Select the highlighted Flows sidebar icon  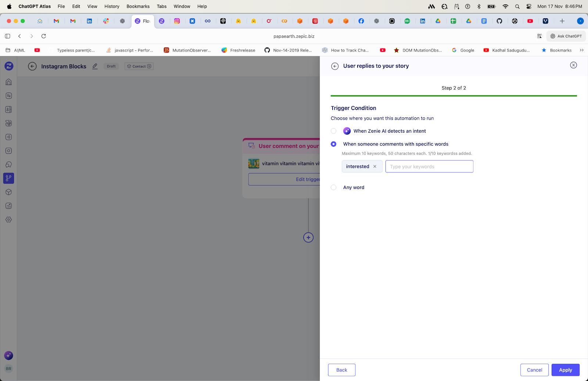(x=9, y=178)
